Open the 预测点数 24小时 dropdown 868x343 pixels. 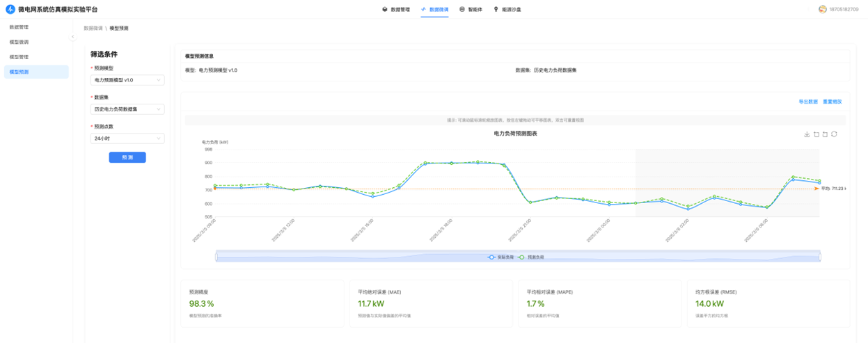click(x=127, y=138)
